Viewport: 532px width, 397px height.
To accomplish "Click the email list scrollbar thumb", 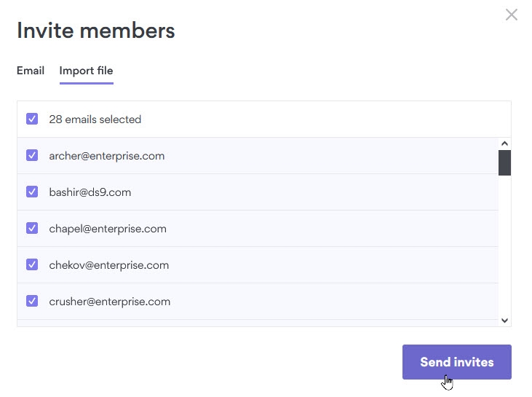I will (x=504, y=162).
